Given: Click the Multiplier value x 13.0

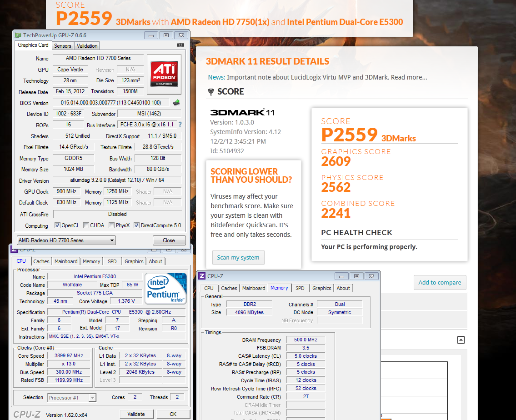Looking at the screenshot, I should [x=69, y=364].
